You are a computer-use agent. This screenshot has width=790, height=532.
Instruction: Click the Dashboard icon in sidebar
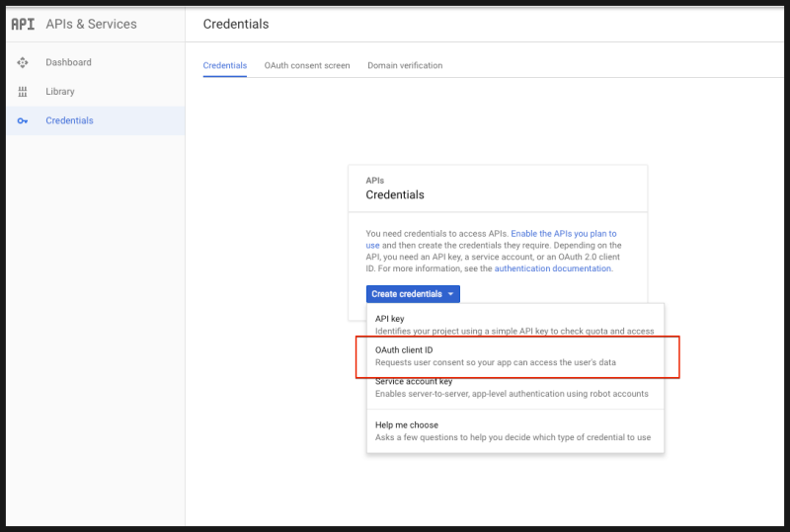click(x=23, y=62)
